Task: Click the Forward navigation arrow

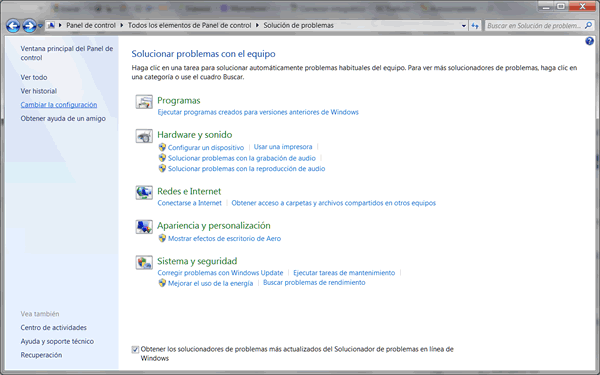Action: tap(29, 26)
